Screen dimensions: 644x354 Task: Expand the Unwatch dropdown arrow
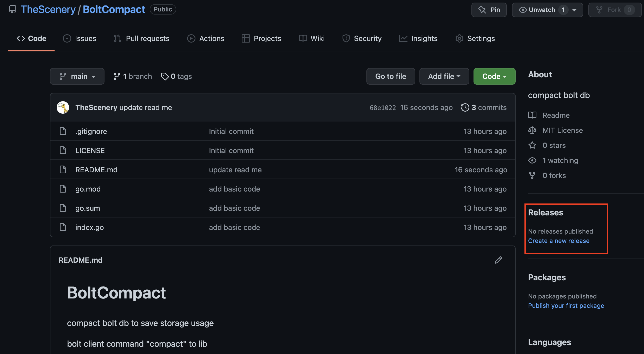point(575,10)
